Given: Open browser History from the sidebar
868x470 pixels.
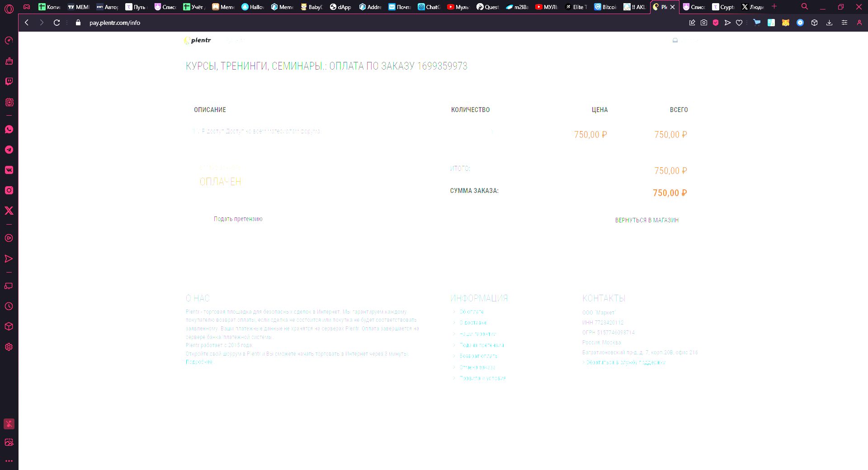Looking at the screenshot, I should click(9, 306).
